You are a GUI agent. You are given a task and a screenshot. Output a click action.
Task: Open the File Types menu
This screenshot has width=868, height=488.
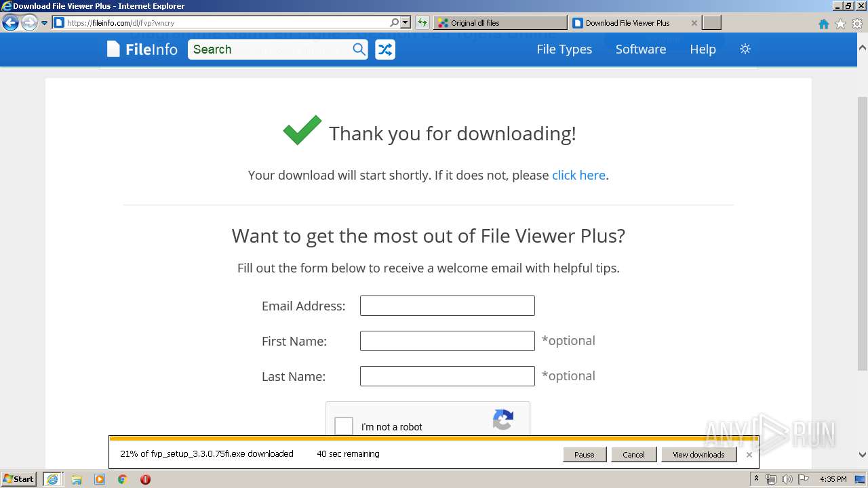(x=564, y=49)
